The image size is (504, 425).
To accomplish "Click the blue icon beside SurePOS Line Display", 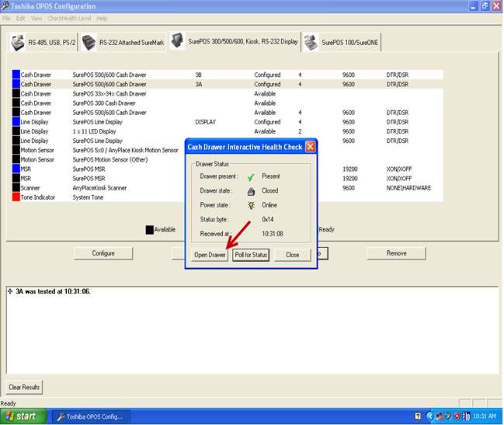I will click(x=16, y=122).
